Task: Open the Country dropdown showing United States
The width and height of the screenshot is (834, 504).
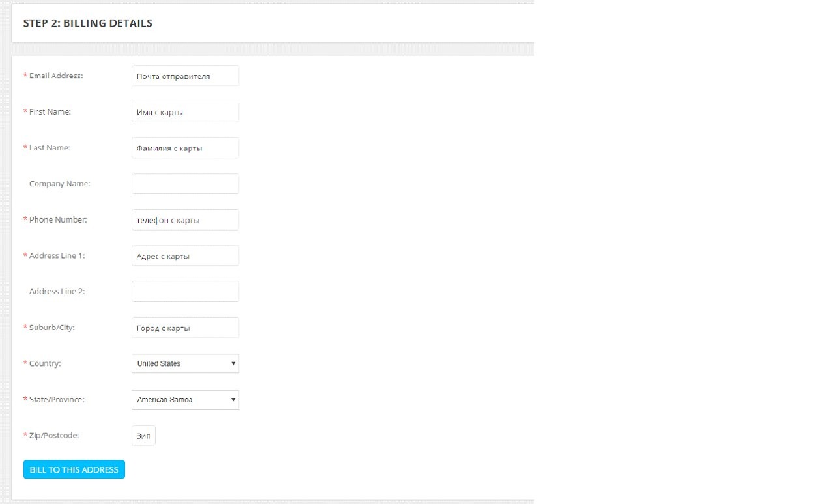Action: 185,363
